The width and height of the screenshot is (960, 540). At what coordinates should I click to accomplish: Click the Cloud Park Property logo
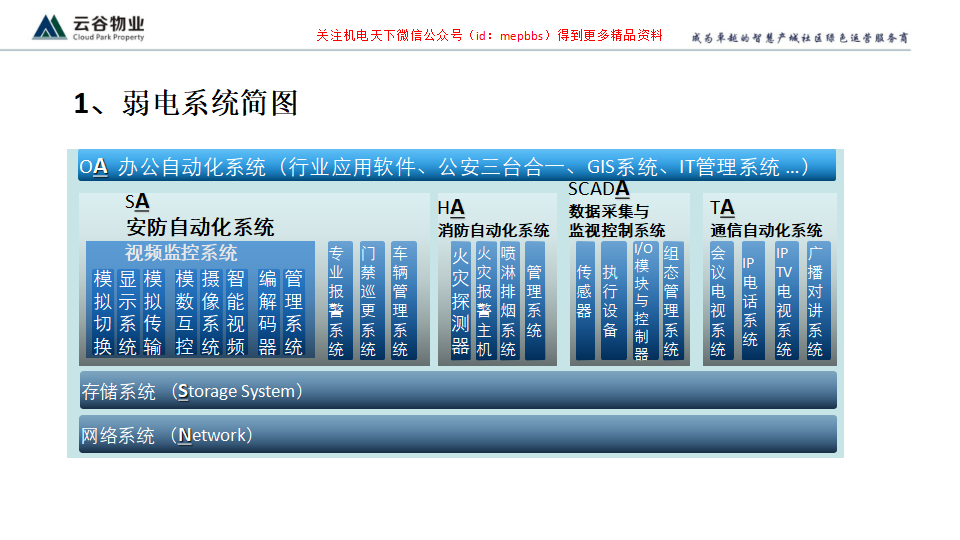coord(89,27)
